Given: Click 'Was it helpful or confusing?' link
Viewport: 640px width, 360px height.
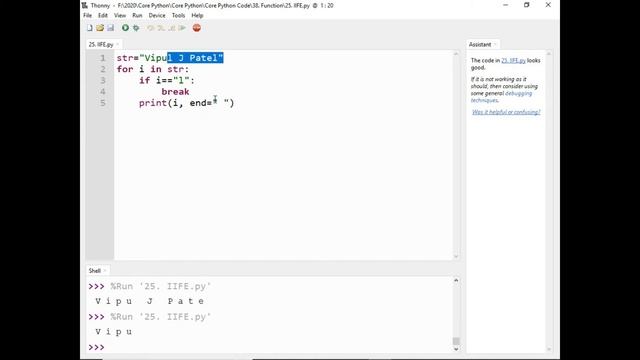Looking at the screenshot, I should pyautogui.click(x=506, y=112).
